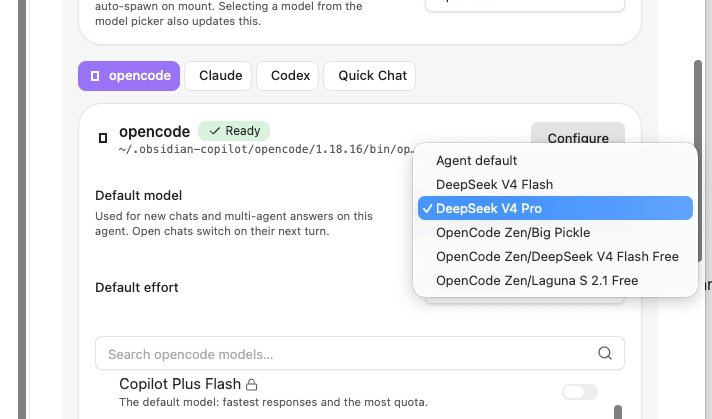Click the search magnifier icon

pos(605,353)
